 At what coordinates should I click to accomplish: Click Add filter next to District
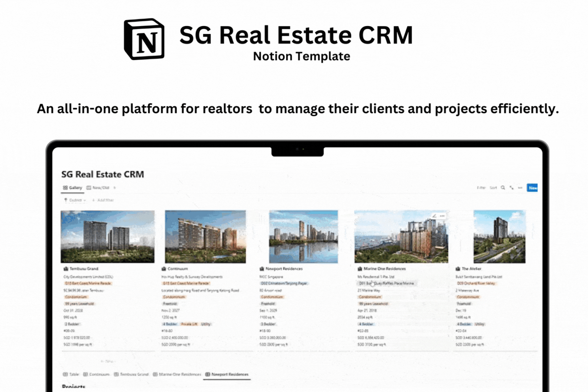(x=103, y=200)
